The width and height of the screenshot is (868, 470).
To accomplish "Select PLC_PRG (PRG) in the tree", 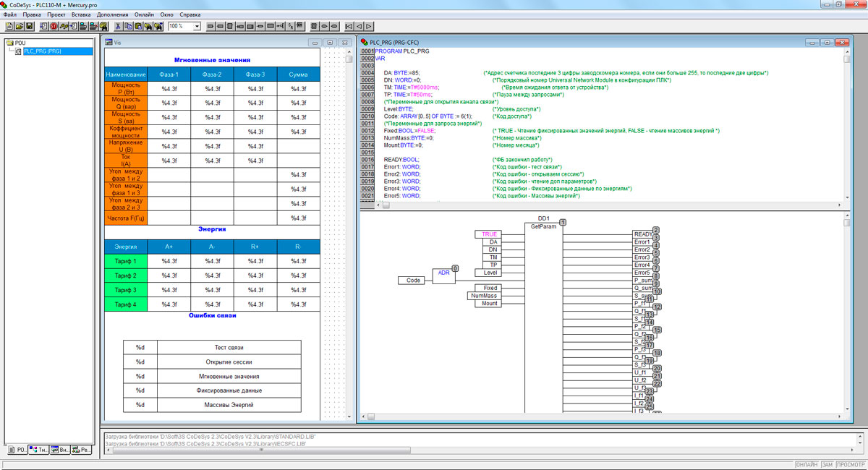I will [43, 51].
